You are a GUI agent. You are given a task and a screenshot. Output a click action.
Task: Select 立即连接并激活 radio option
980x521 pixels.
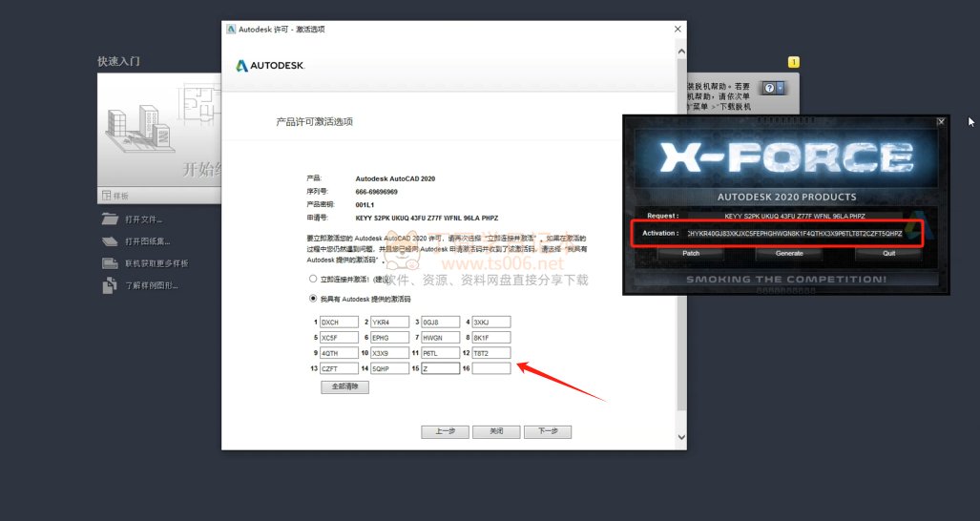click(x=313, y=280)
